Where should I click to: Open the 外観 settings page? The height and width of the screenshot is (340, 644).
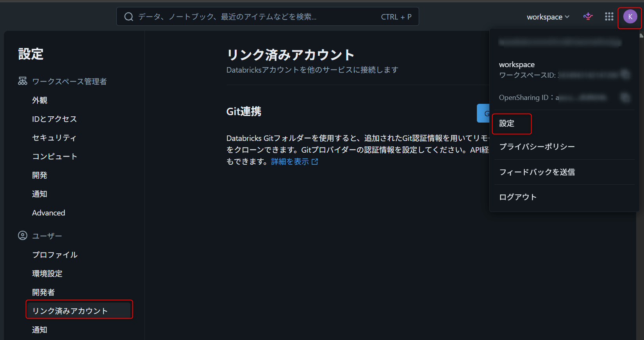click(x=39, y=100)
